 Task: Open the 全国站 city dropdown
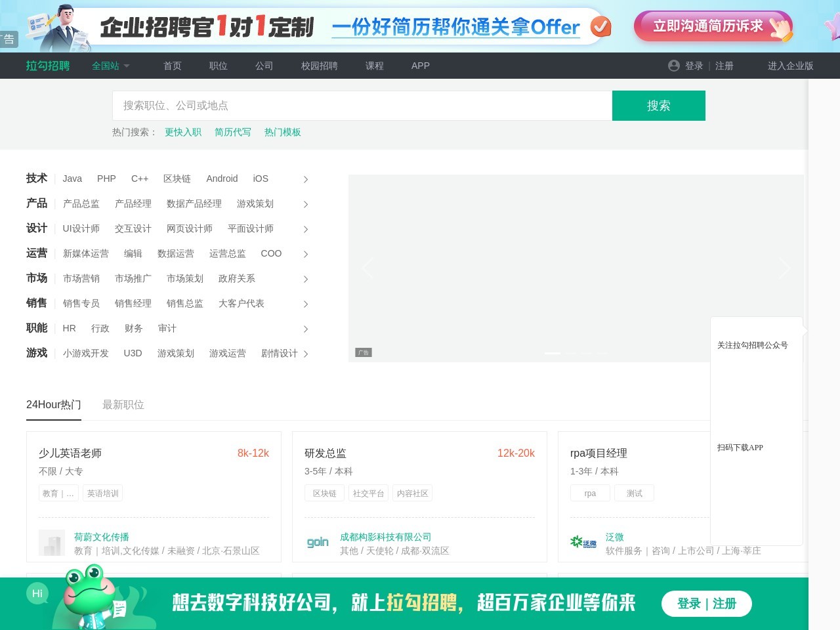110,66
